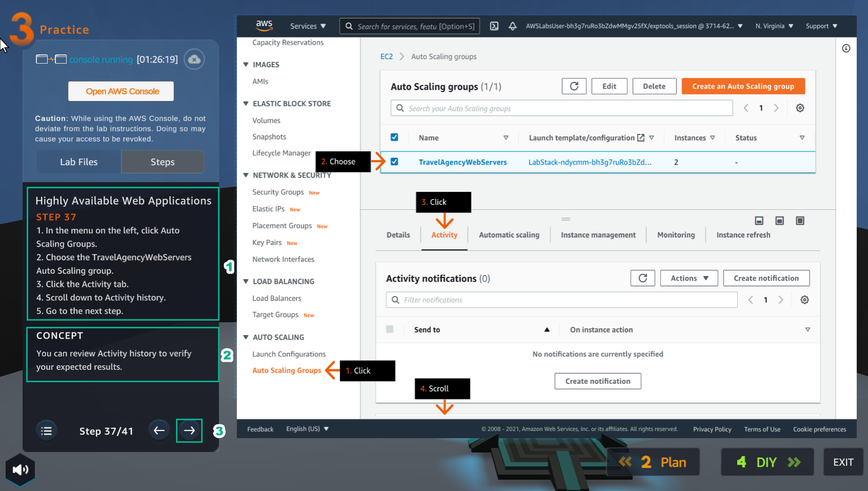Collapse the ELASTIC BLOCK STORE section
868x491 pixels.
pyautogui.click(x=246, y=104)
